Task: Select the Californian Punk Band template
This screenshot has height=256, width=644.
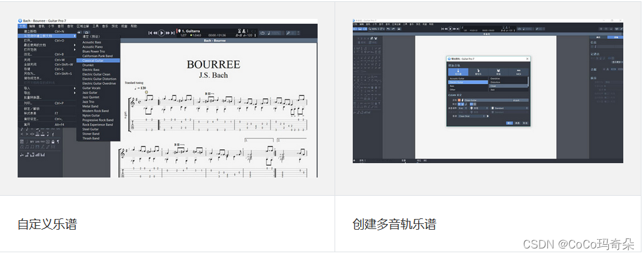Action: point(98,56)
